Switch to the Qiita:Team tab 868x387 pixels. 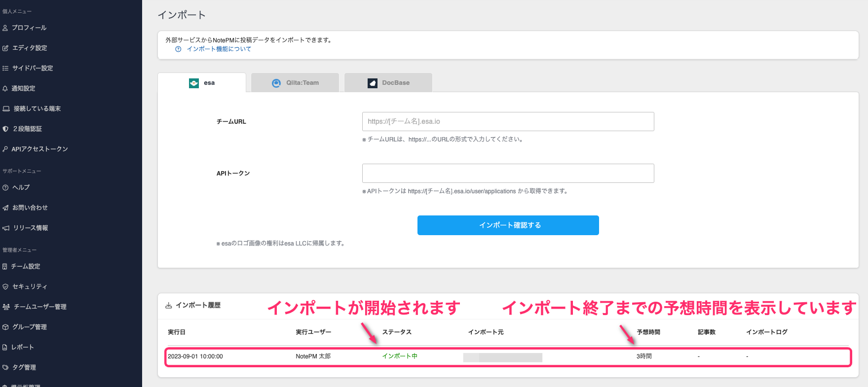295,83
